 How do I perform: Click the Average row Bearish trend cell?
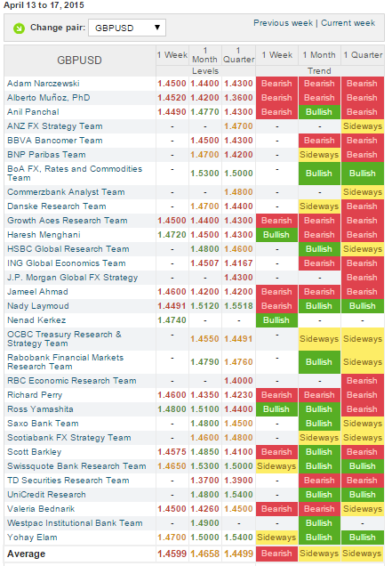[x=276, y=554]
